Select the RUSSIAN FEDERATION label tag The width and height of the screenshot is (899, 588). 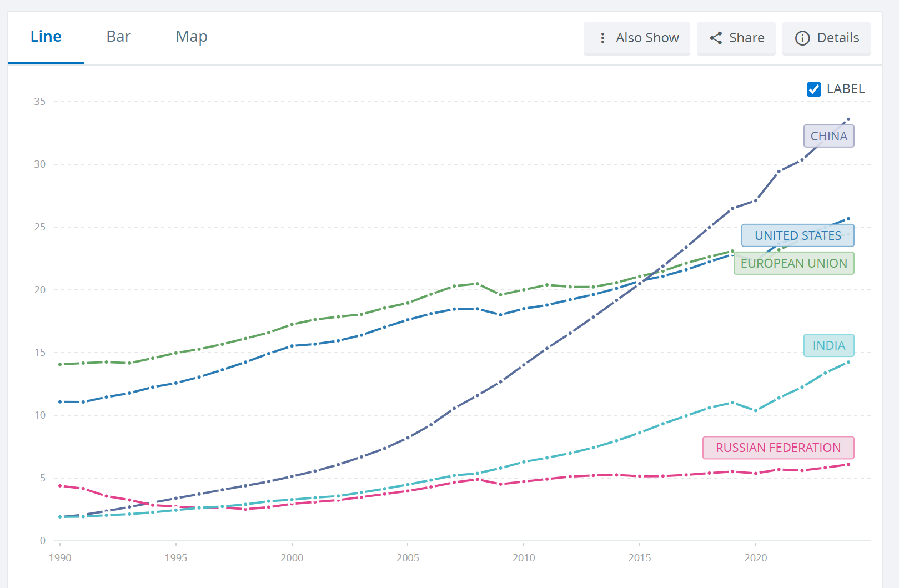click(x=778, y=448)
